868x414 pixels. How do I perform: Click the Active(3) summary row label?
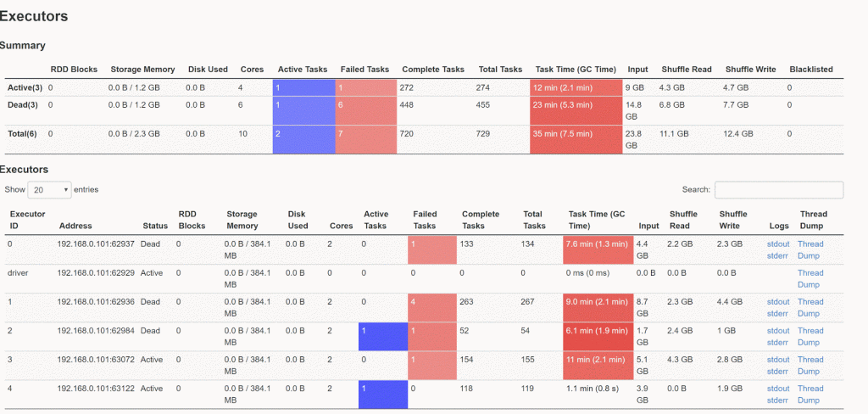pyautogui.click(x=25, y=87)
